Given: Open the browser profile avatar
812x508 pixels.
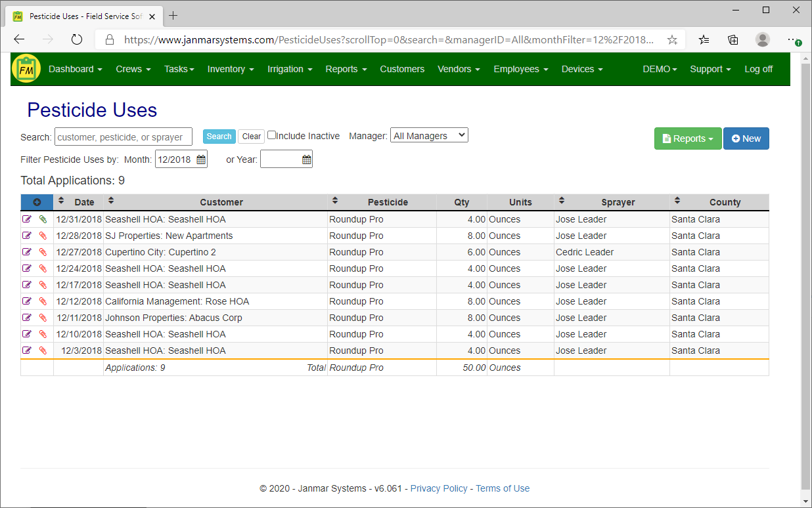Looking at the screenshot, I should coord(763,39).
